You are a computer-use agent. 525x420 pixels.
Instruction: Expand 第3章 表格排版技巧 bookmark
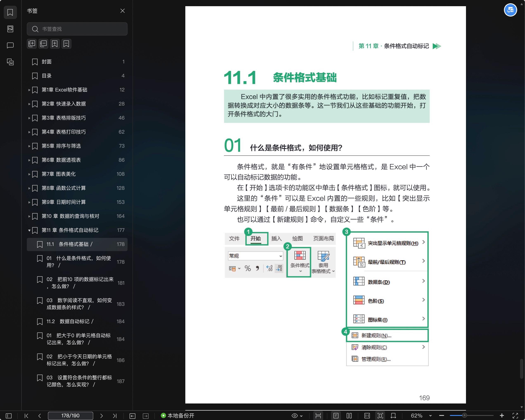pyautogui.click(x=29, y=118)
